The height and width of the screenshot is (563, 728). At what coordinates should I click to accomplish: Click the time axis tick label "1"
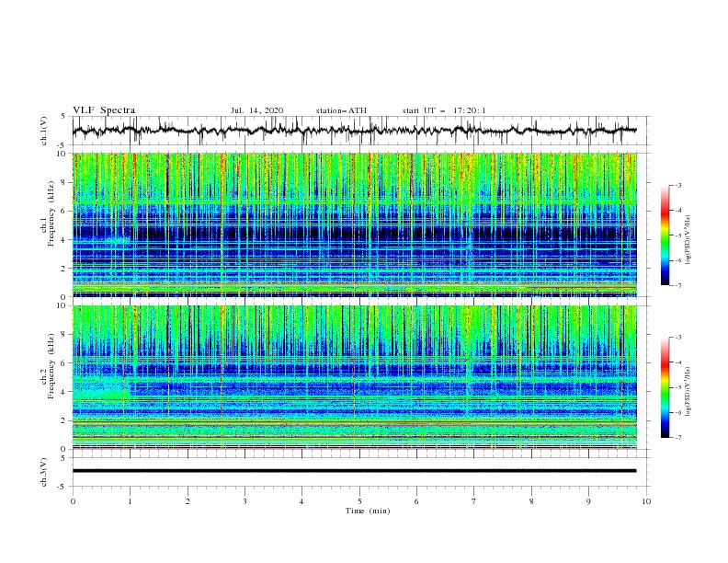pyautogui.click(x=130, y=501)
